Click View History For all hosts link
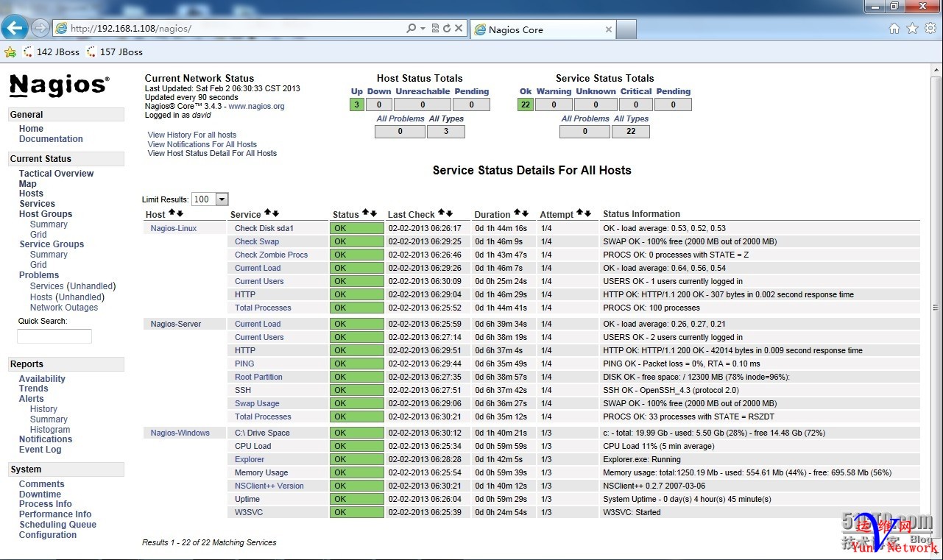Screen dimensions: 943x560 [192, 135]
